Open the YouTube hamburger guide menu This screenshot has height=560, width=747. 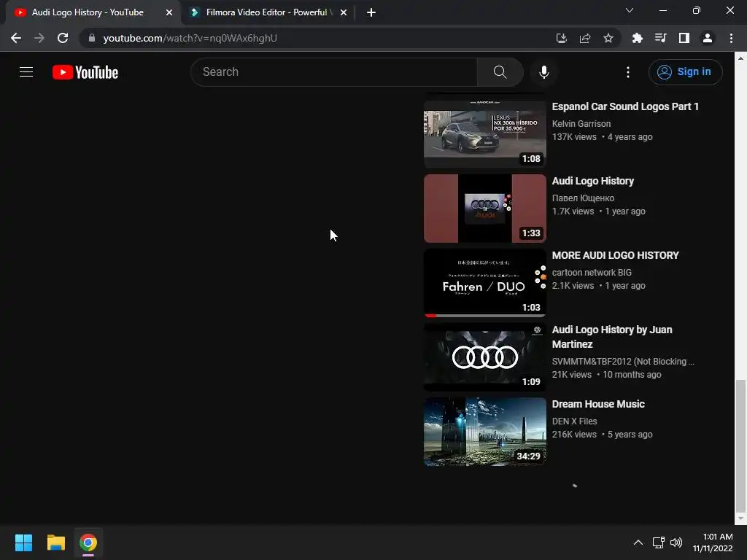tap(26, 72)
